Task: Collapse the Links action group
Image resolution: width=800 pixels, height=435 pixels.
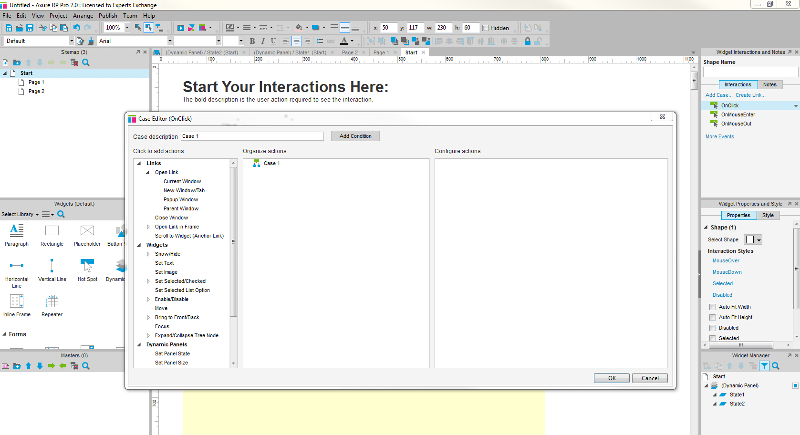Action: pyautogui.click(x=139, y=163)
